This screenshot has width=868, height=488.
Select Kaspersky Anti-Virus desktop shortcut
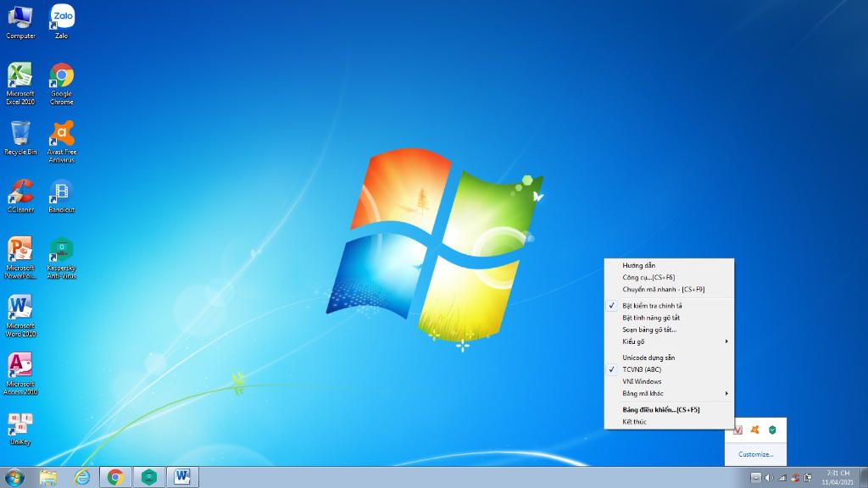(x=61, y=258)
